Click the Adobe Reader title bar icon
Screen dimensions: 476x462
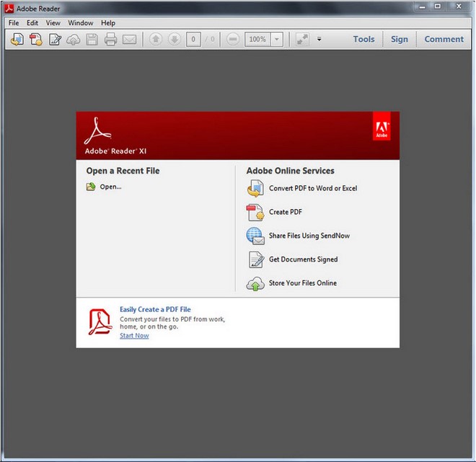(9, 9)
